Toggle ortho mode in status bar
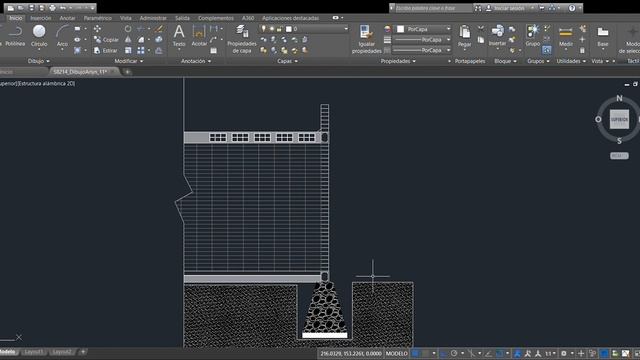 (x=444, y=353)
